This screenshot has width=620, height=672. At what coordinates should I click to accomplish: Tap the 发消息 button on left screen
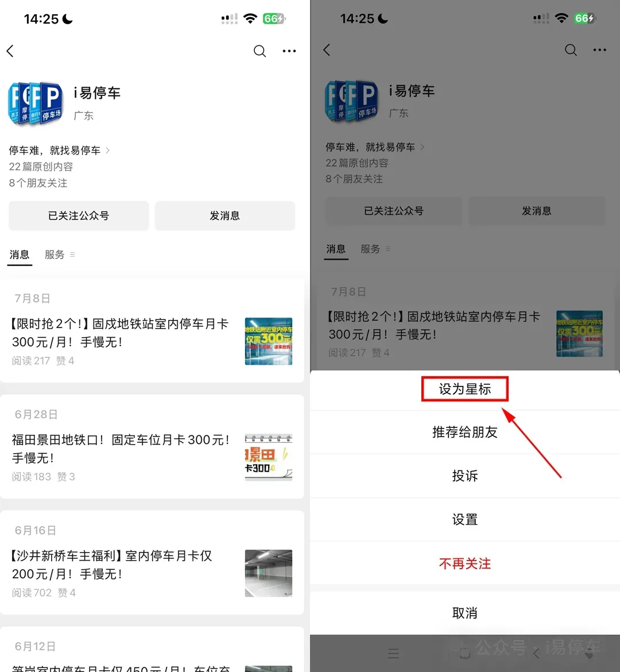[225, 215]
